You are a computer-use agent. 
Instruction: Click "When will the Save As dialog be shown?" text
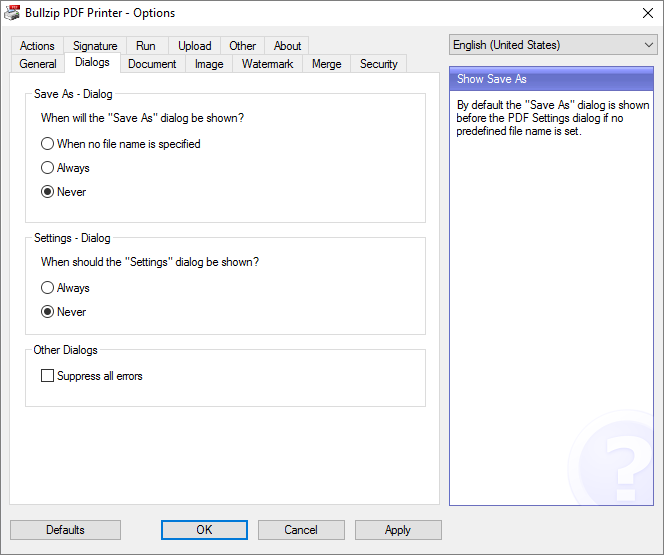coord(142,118)
